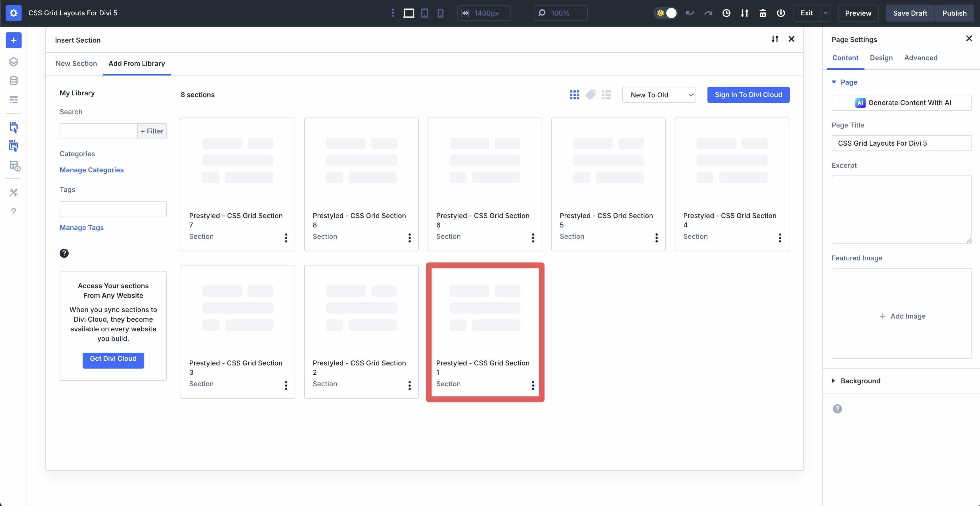Open the Manage Categories link
The image size is (980, 506).
click(91, 170)
